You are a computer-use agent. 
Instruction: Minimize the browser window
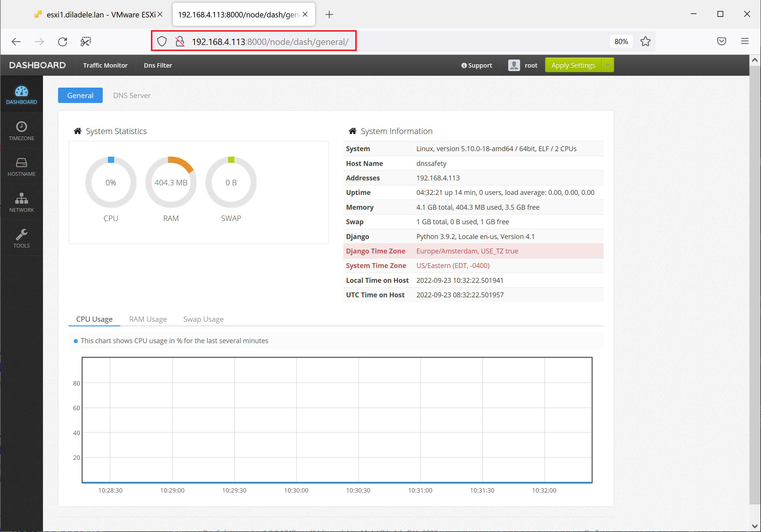point(693,14)
